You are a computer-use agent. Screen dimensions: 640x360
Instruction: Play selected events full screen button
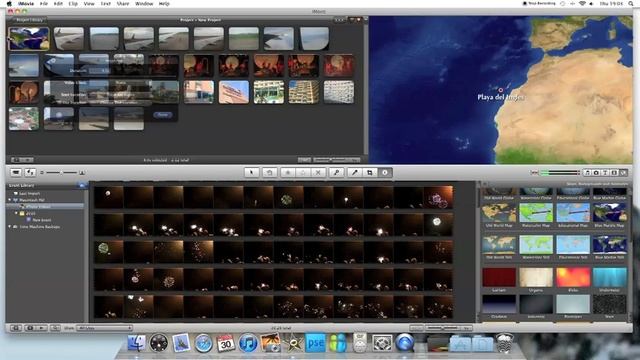(x=30, y=328)
